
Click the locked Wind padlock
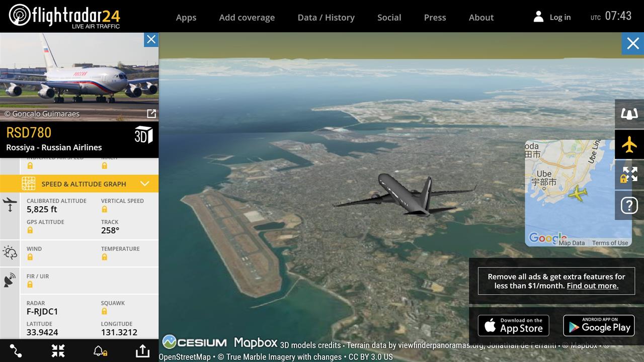point(30,257)
